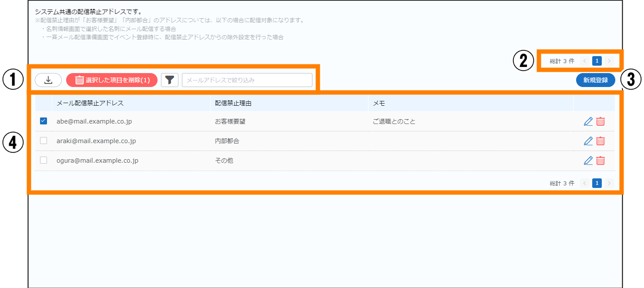This screenshot has height=288, width=644.
Task: Click the red 選択した項目を削除(1) button
Action: click(x=112, y=80)
